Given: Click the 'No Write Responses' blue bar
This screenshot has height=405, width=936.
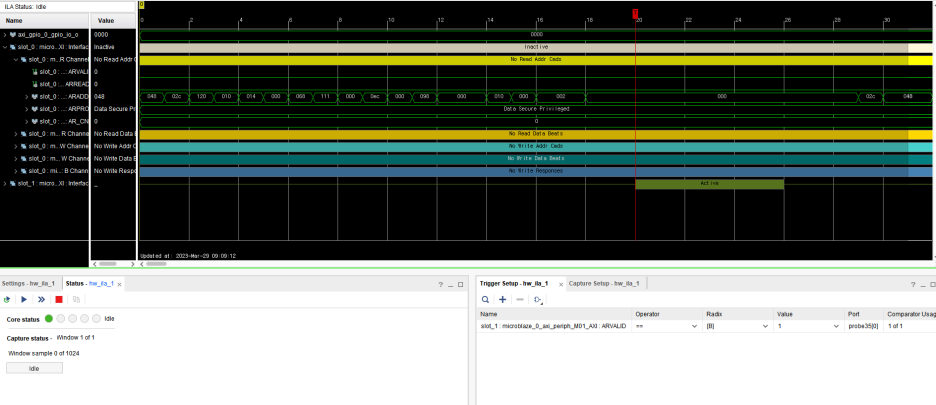Looking at the screenshot, I should pos(535,171).
